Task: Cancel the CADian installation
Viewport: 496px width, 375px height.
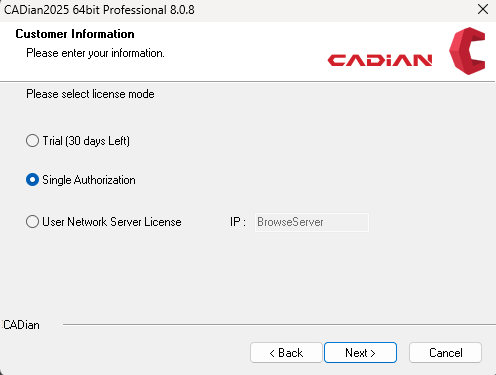Action: coord(445,353)
